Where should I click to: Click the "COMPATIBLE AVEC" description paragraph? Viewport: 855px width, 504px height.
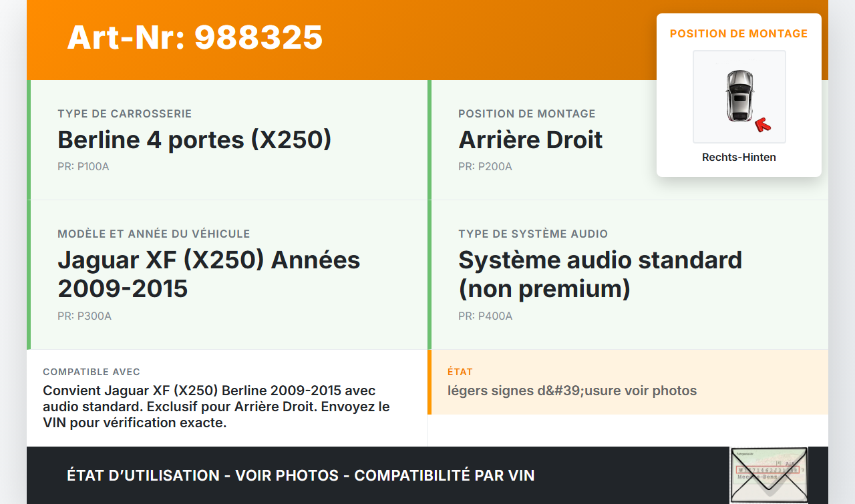216,407
